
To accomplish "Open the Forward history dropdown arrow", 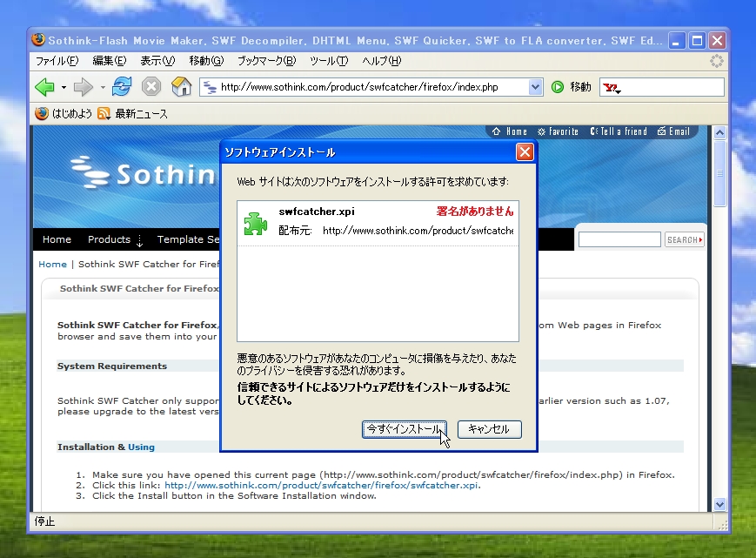I will click(103, 87).
